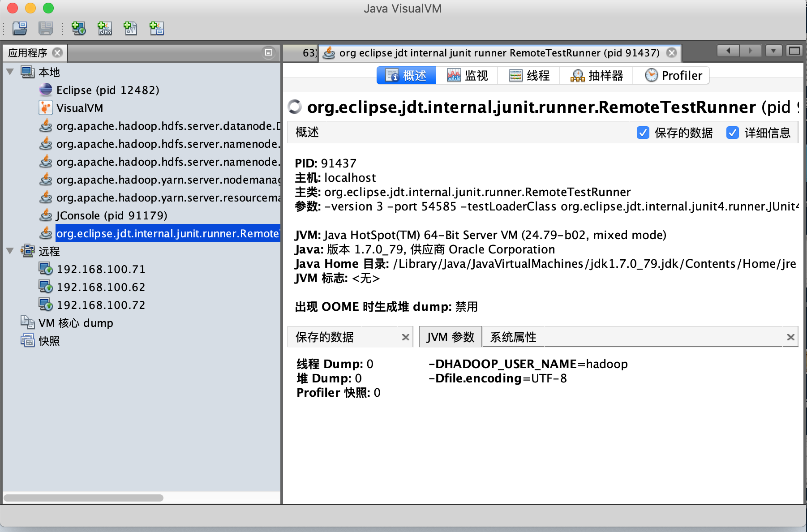Close the RemoteTestRunner document tab
Screen dimensions: 807x532
tap(672, 53)
